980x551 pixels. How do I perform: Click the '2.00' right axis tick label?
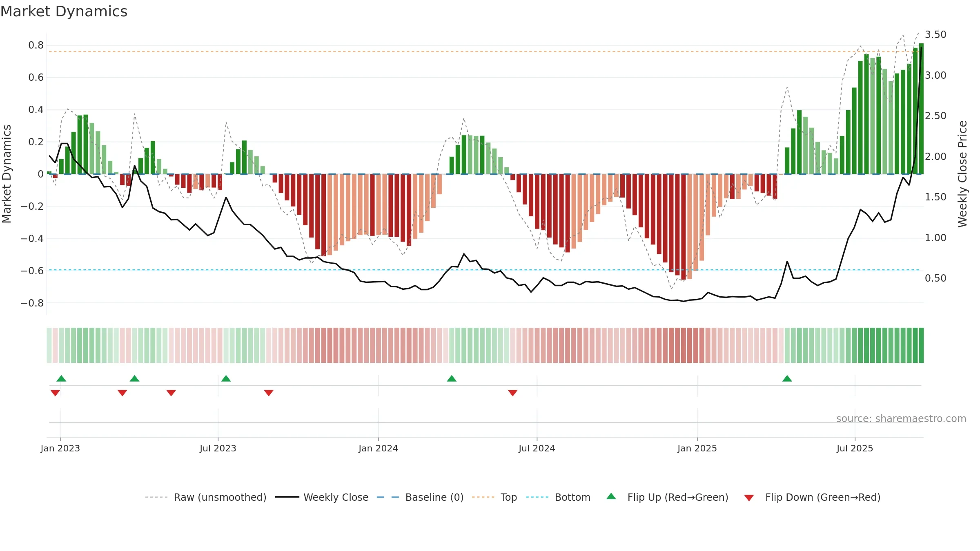935,157
